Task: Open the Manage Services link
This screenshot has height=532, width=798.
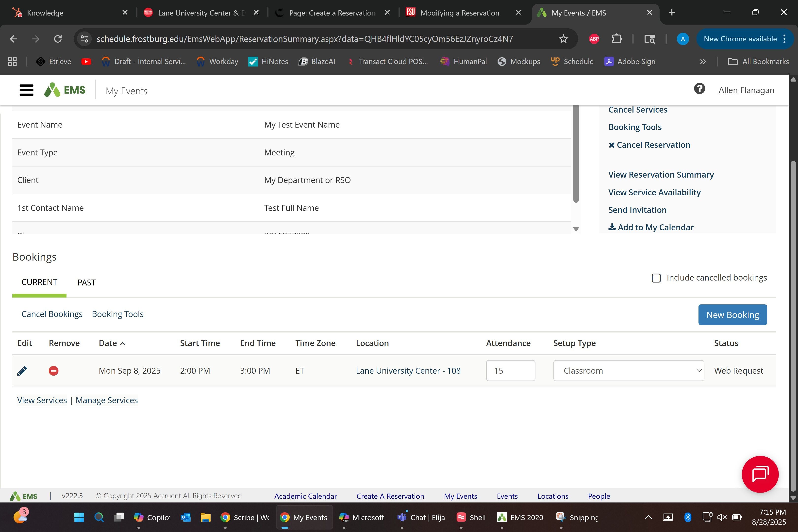Action: click(107, 400)
